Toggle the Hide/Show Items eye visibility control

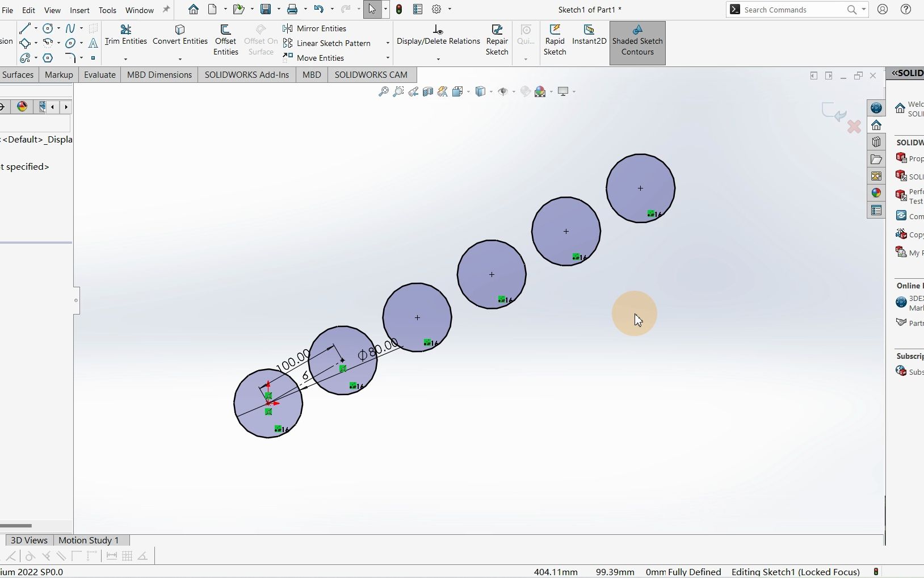pyautogui.click(x=504, y=91)
